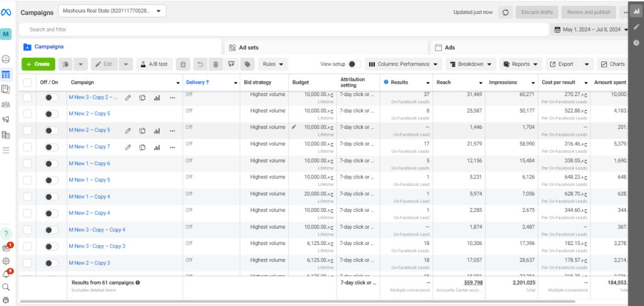Open the edit pencil in right side panel

coord(636,26)
